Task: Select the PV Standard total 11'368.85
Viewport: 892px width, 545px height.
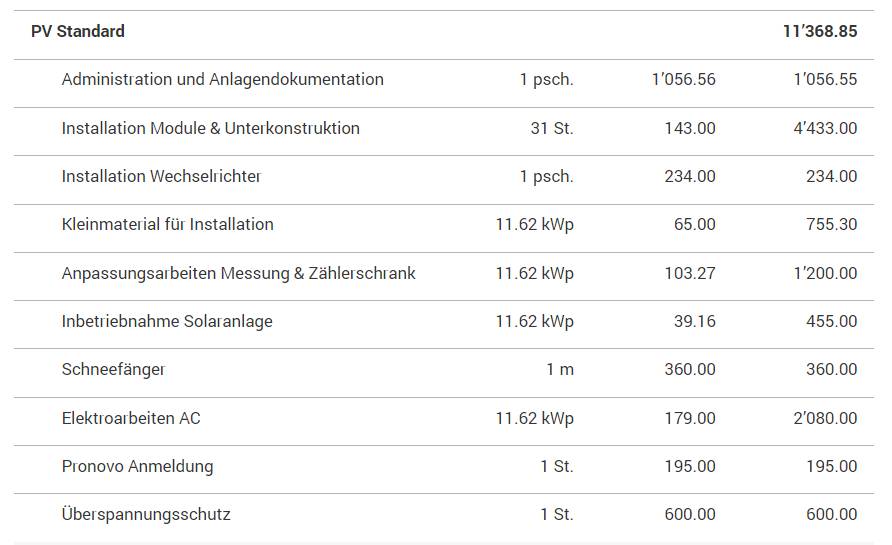Action: (820, 31)
